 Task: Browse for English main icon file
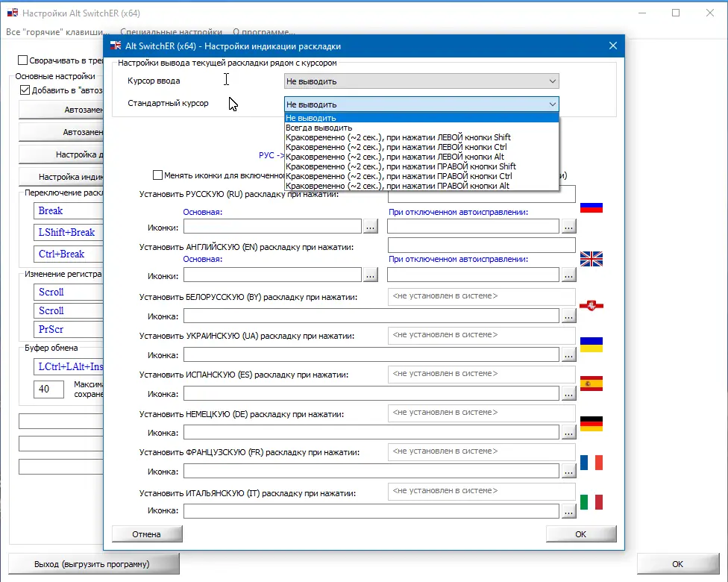coord(370,275)
